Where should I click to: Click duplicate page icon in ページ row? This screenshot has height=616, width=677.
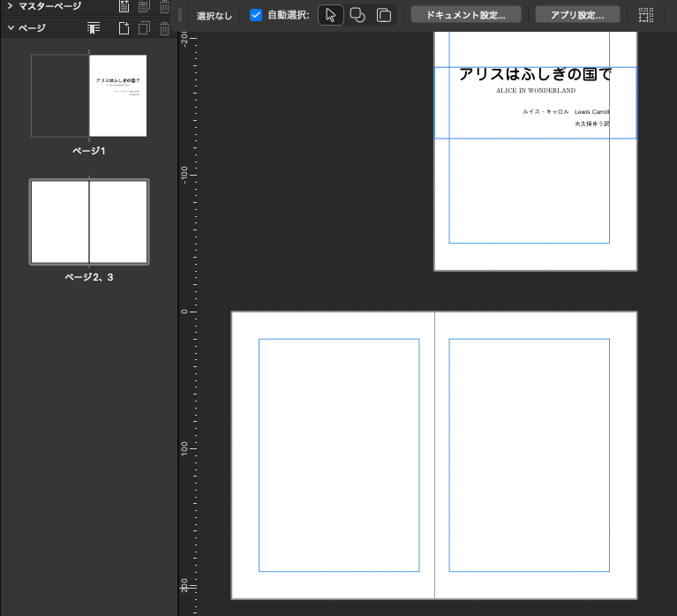144,28
